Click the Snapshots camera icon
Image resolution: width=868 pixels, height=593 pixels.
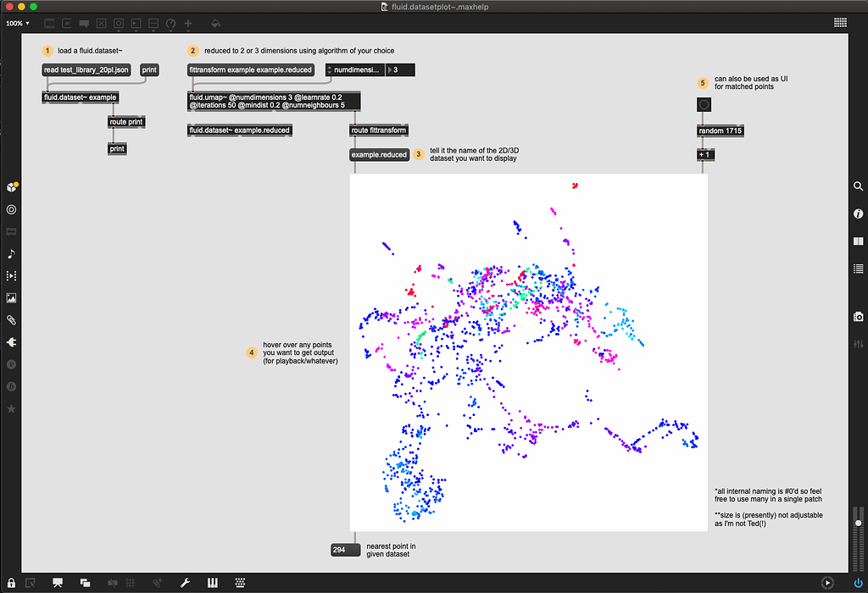tap(858, 315)
